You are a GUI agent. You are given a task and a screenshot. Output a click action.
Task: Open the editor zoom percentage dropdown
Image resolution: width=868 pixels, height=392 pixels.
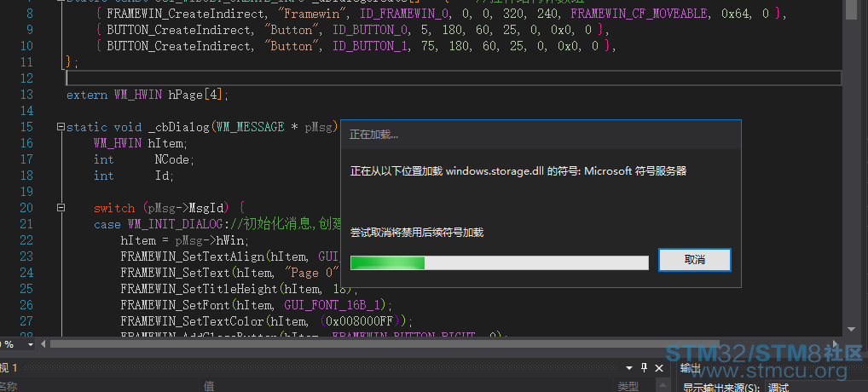tap(31, 344)
